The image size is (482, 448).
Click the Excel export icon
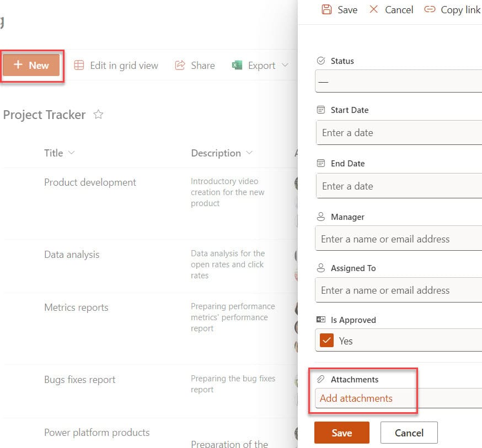point(237,65)
